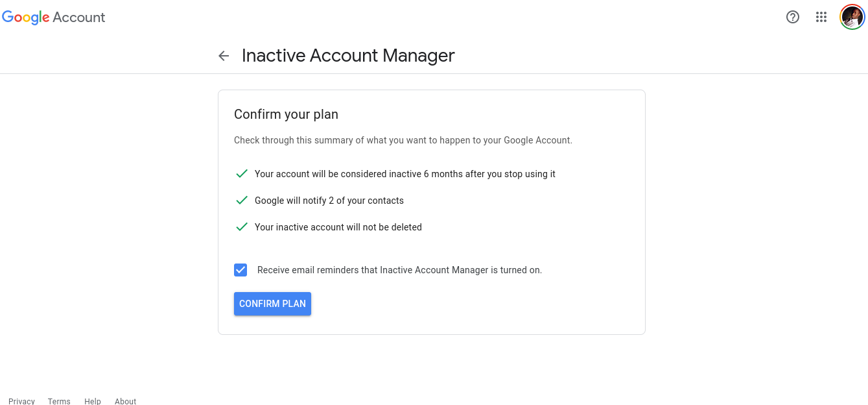
Task: Go back using the left arrow icon
Action: coord(224,56)
